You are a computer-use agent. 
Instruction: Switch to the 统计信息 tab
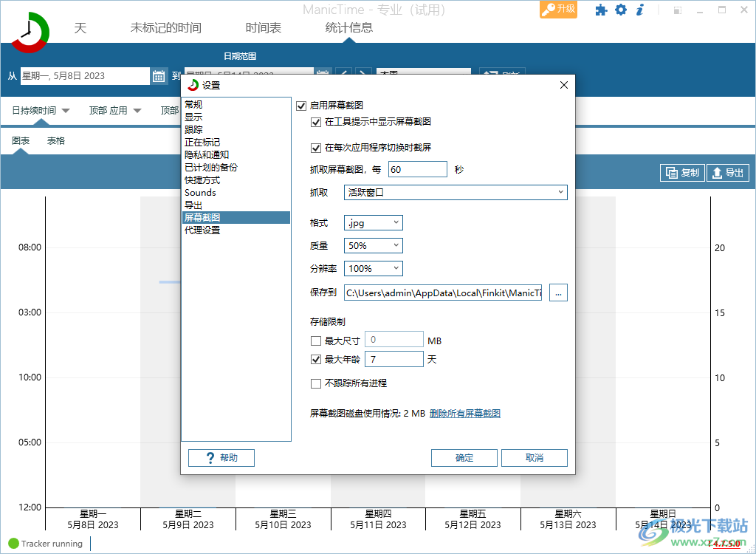[x=349, y=28]
